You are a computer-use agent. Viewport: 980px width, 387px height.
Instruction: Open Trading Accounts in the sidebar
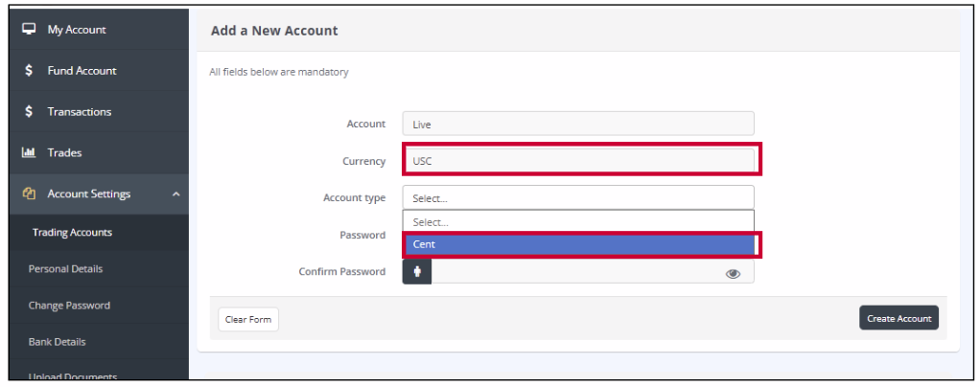pyautogui.click(x=72, y=233)
